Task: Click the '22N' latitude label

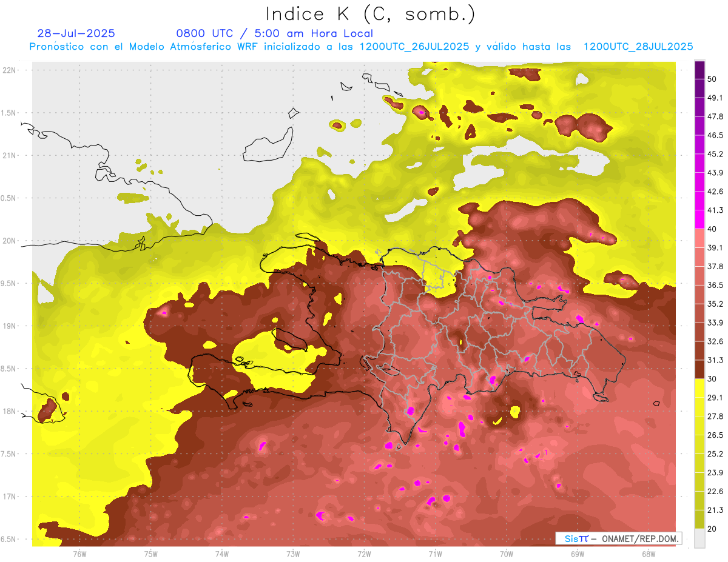Action: pos(10,70)
